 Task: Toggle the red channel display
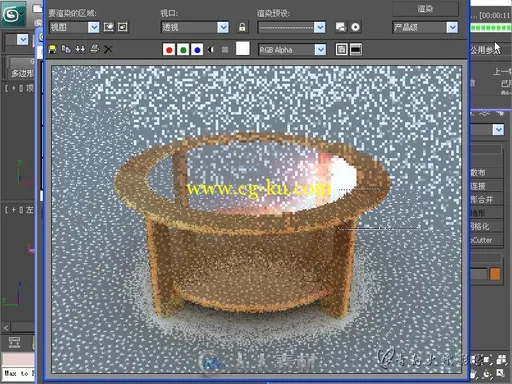(x=169, y=50)
